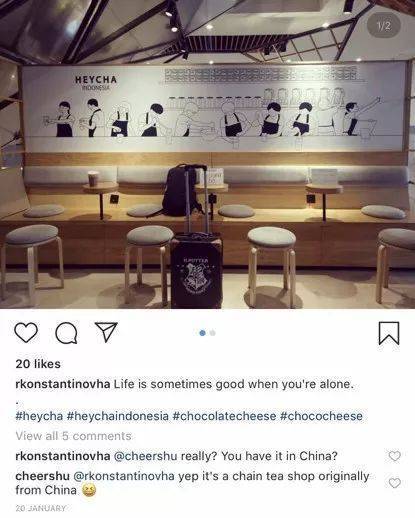415x518 pixels.
Task: Save post with bookmark icon
Action: pos(389,333)
